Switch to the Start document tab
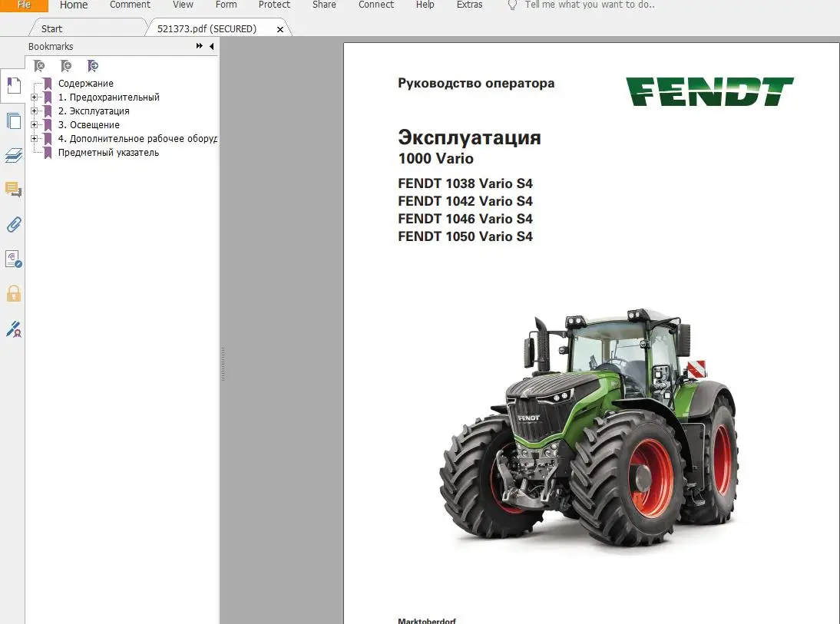 click(x=52, y=29)
